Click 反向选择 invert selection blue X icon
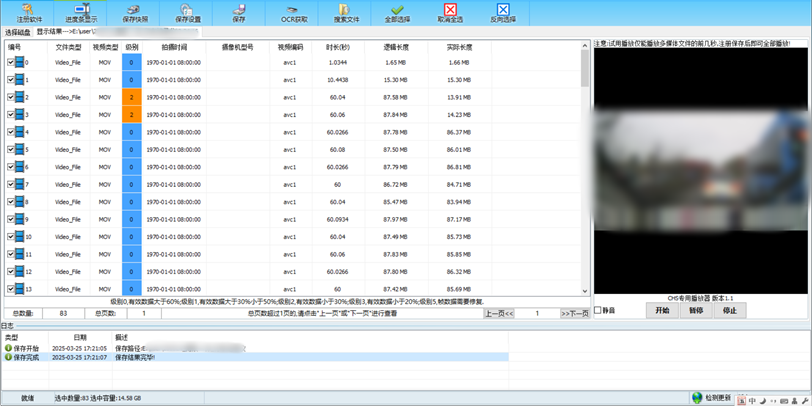The width and height of the screenshot is (812, 406). (503, 13)
